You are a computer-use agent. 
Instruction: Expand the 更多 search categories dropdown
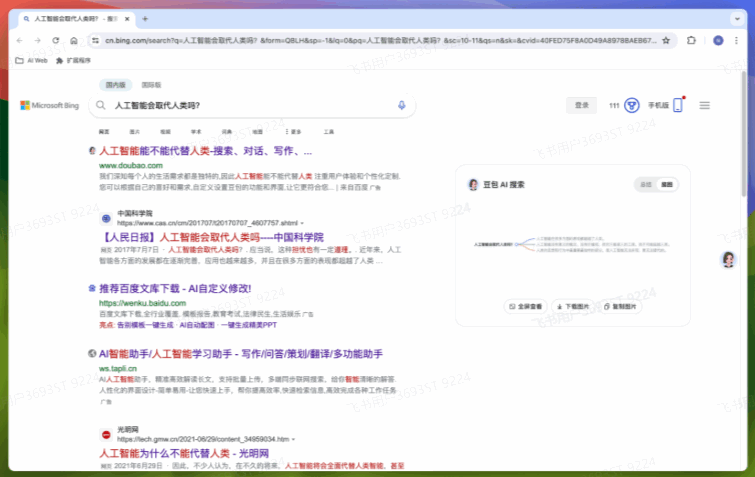(x=295, y=131)
